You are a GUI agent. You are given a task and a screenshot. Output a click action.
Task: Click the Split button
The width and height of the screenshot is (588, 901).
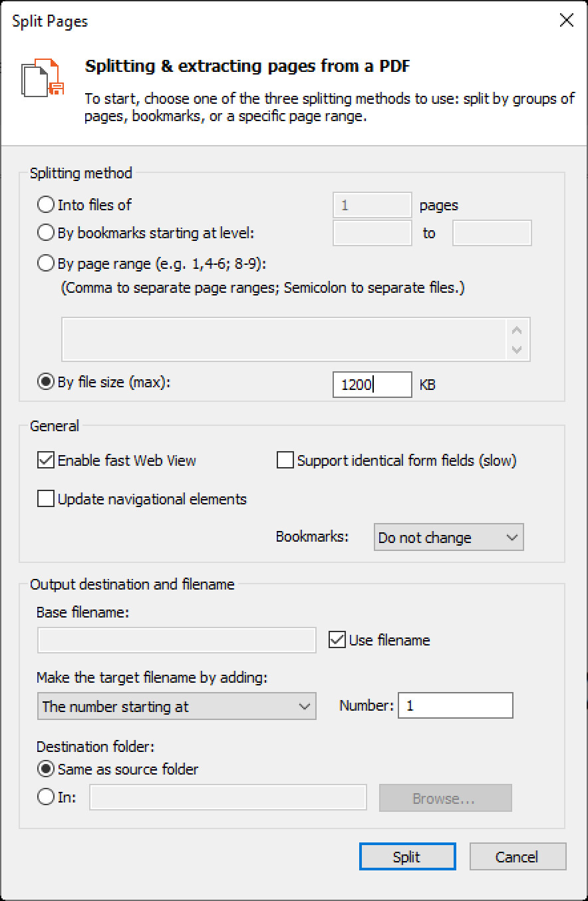pos(407,857)
